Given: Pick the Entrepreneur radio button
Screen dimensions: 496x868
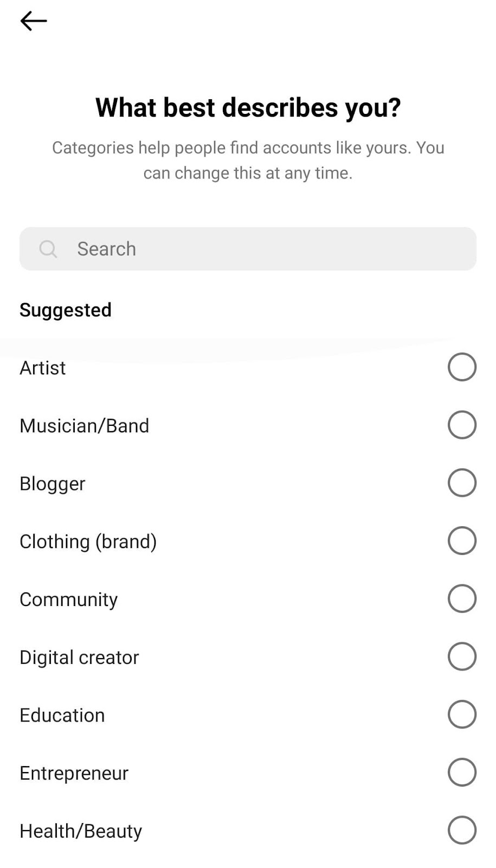Looking at the screenshot, I should (462, 772).
